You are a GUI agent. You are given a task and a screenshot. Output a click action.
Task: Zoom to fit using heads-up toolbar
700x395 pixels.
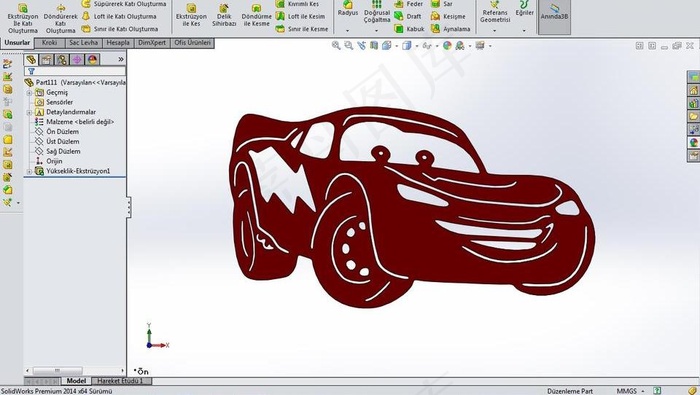pyautogui.click(x=336, y=46)
